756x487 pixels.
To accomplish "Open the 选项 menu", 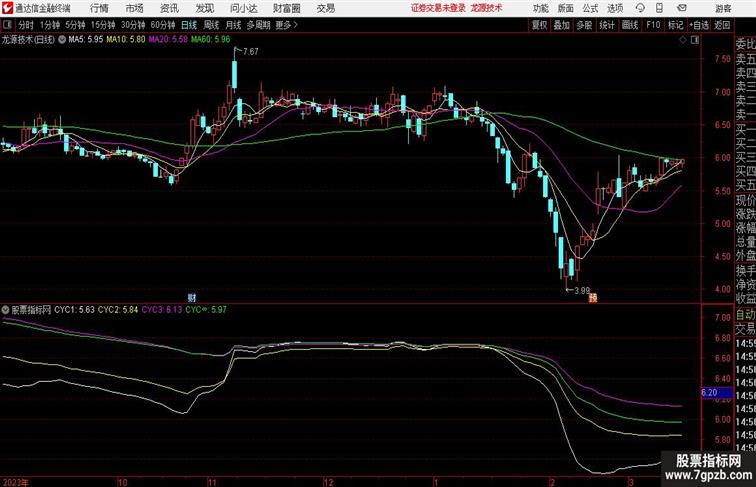I will pyautogui.click(x=615, y=8).
